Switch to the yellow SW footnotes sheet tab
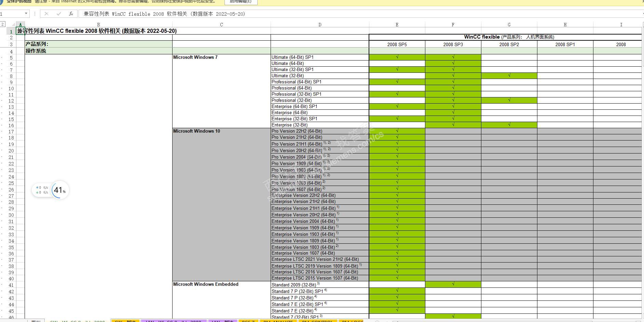The height and width of the screenshot is (322, 644). pyautogui.click(x=125, y=321)
